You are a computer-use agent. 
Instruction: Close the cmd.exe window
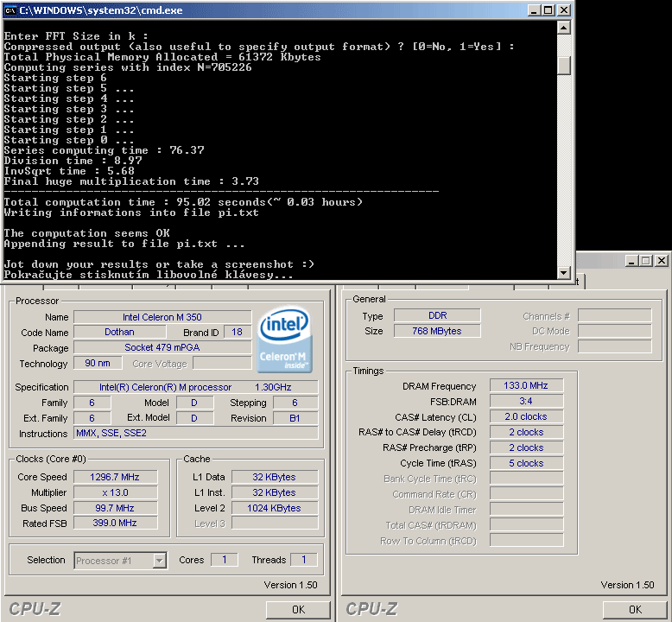(x=564, y=10)
